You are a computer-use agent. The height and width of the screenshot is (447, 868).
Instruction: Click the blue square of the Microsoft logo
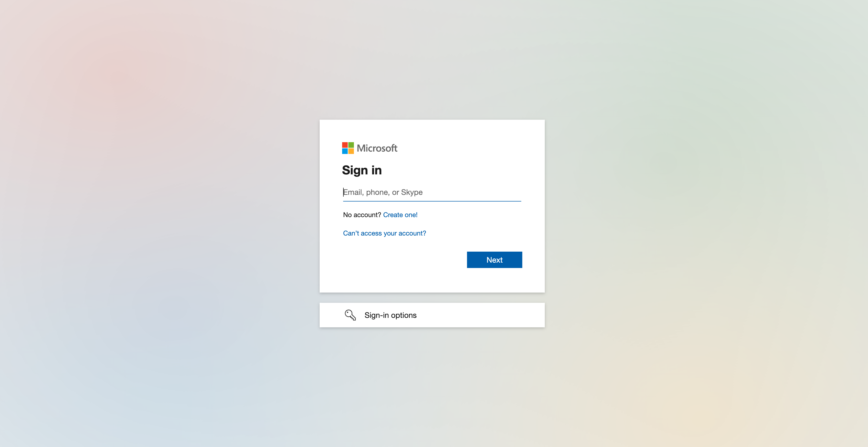345,151
